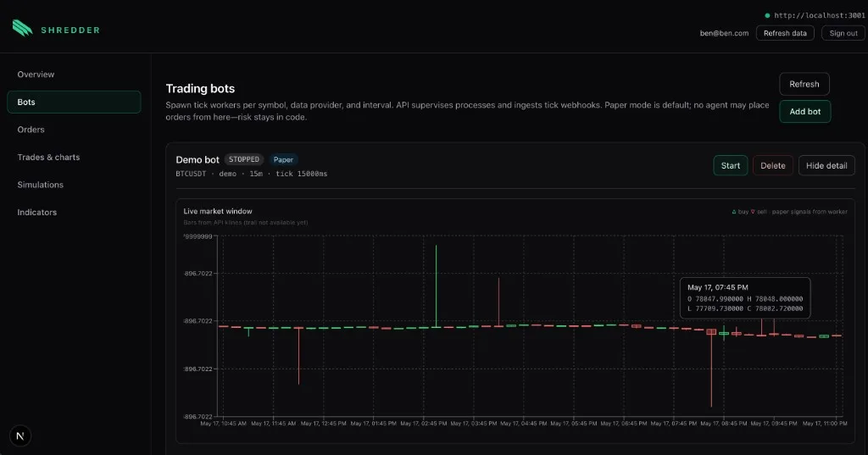The width and height of the screenshot is (868, 455).
Task: Click the buy/sell legend text
Action: [x=789, y=212]
